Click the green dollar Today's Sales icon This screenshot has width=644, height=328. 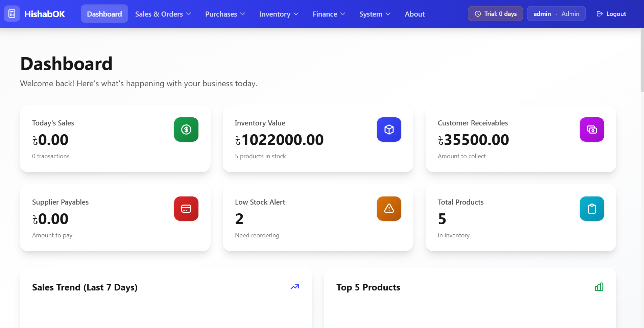pos(186,130)
